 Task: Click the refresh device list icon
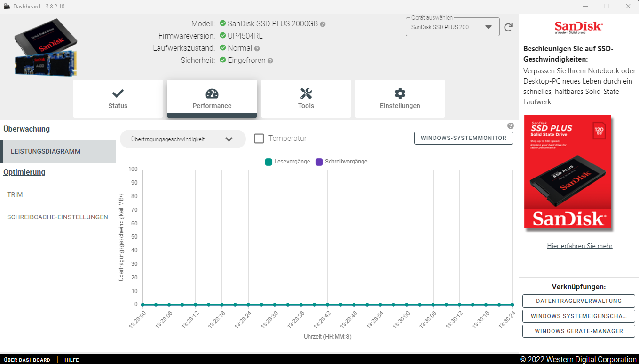(508, 27)
